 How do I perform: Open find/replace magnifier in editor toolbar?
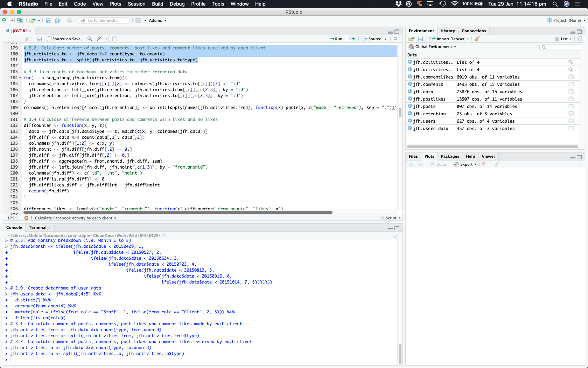[90, 39]
